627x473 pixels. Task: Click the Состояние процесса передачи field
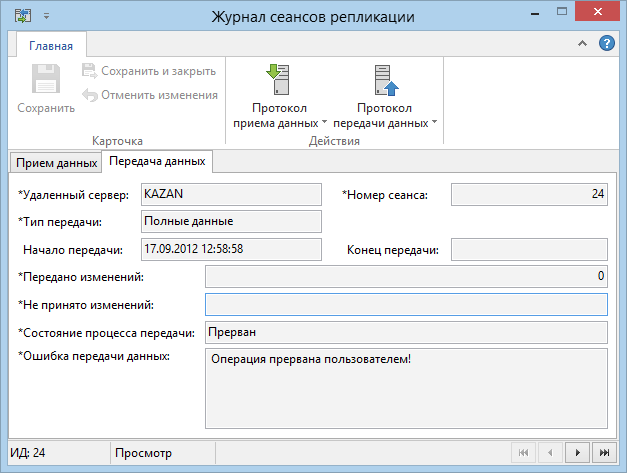click(x=406, y=332)
